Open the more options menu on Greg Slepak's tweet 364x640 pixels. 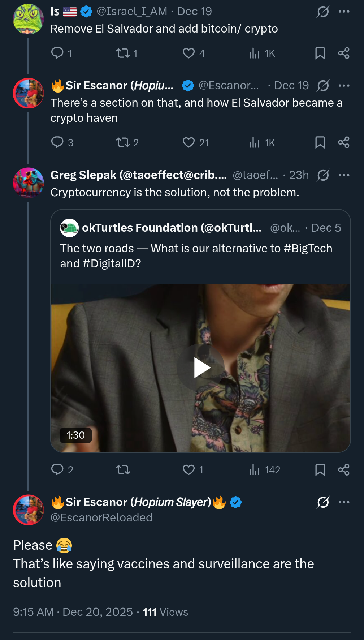coord(344,175)
